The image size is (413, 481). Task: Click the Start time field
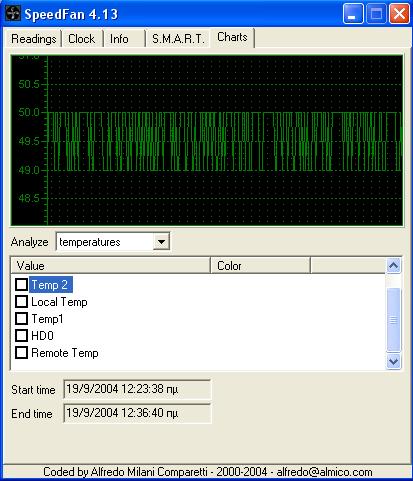coord(137,389)
